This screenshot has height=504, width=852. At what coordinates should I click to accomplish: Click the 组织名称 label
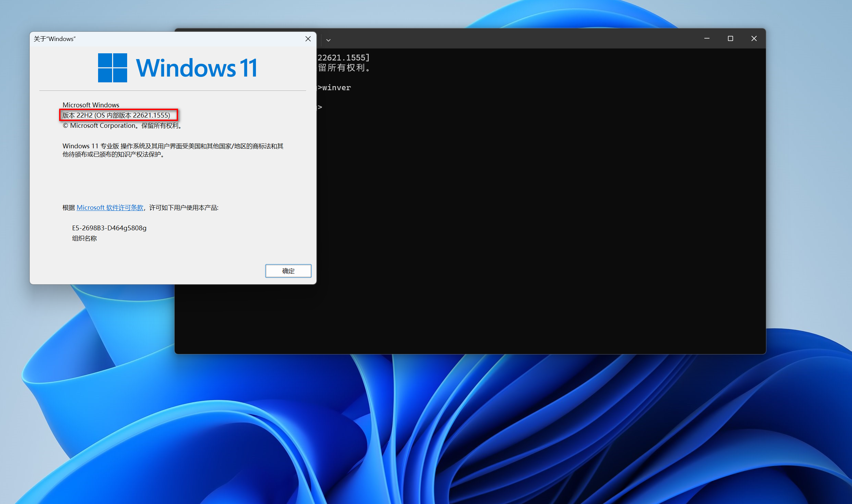point(84,239)
